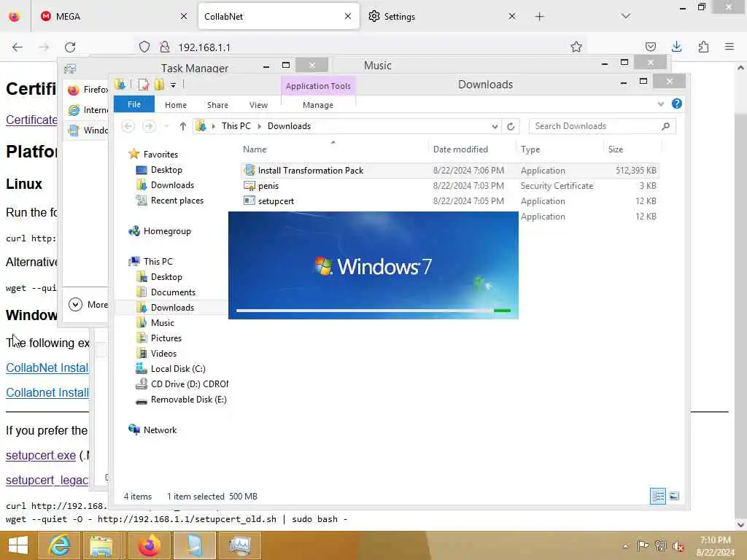Show hidden tray icons arrow
Viewport: 747px width, 560px height.
(x=625, y=546)
